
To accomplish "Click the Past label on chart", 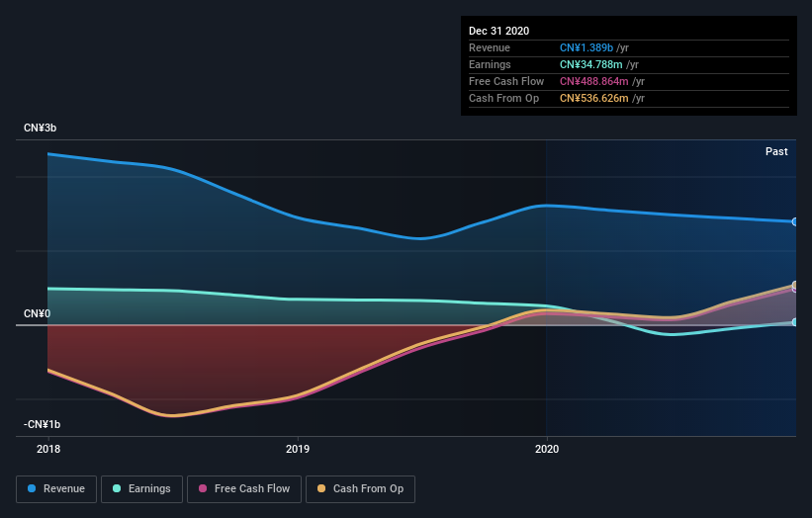I will [x=776, y=151].
